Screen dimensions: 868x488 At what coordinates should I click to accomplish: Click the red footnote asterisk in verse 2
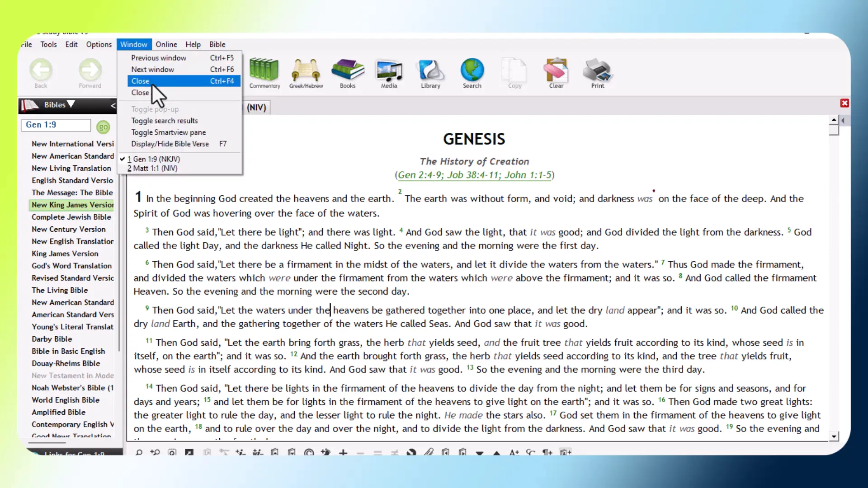pyautogui.click(x=654, y=191)
